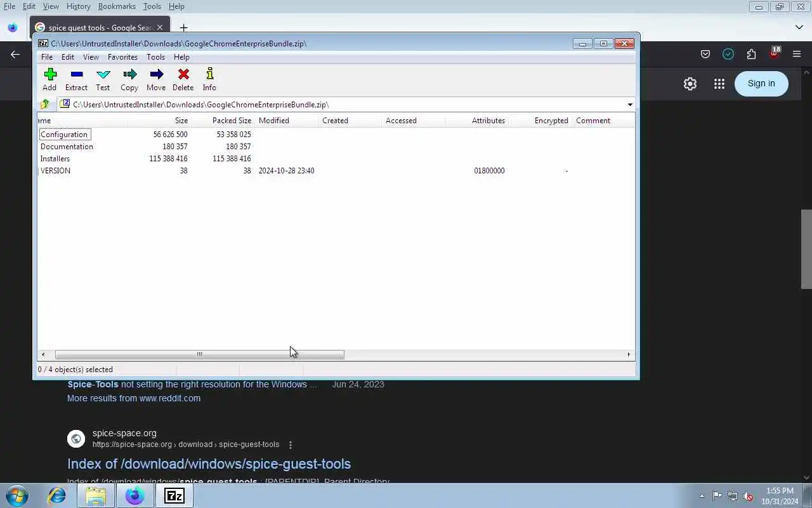Click the Move toolbar icon

(156, 80)
